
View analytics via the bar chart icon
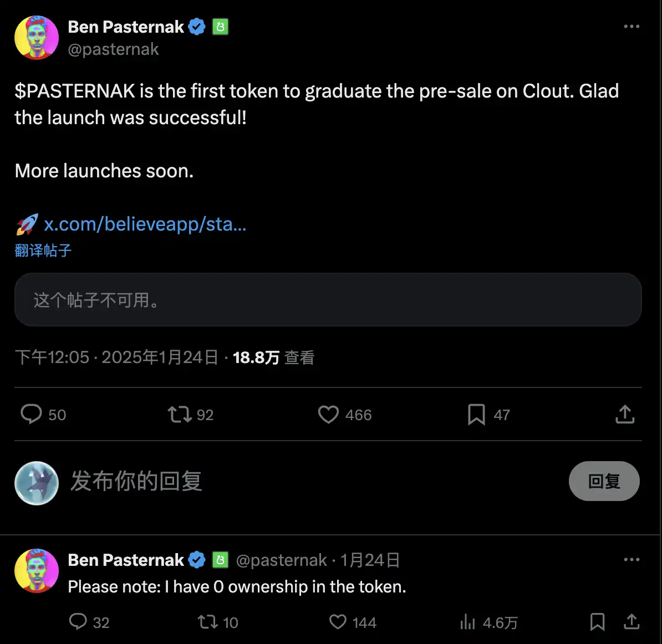click(469, 622)
